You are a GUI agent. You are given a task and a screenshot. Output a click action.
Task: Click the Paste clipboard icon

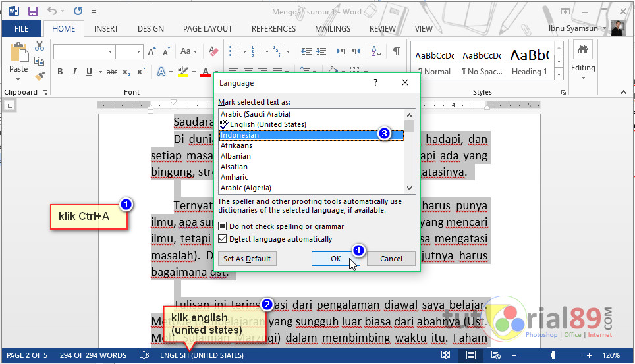18,52
